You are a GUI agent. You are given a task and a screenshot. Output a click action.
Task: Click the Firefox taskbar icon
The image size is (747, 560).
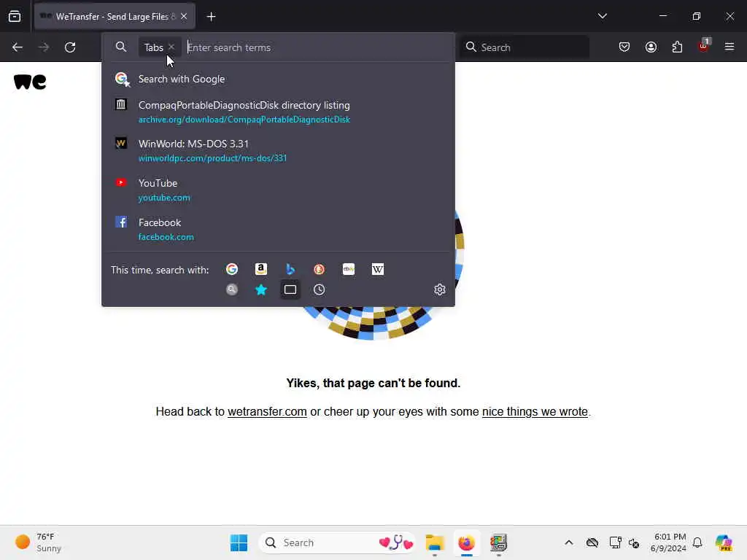(466, 542)
